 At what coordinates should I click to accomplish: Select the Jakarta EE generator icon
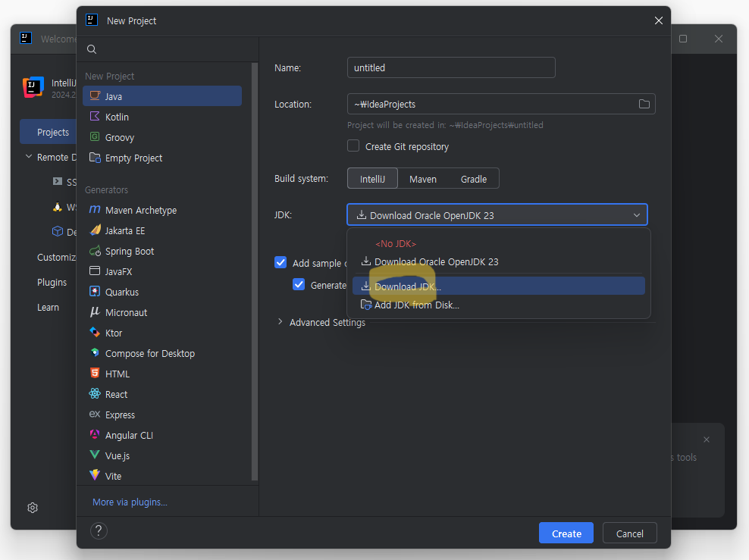click(95, 230)
